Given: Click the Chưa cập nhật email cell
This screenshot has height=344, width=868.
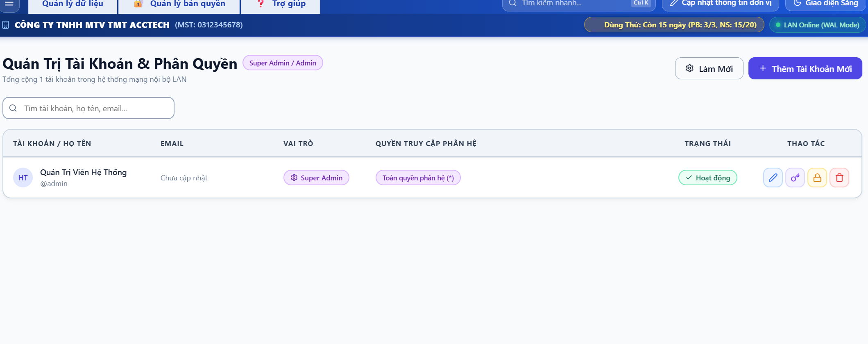Looking at the screenshot, I should pos(184,178).
